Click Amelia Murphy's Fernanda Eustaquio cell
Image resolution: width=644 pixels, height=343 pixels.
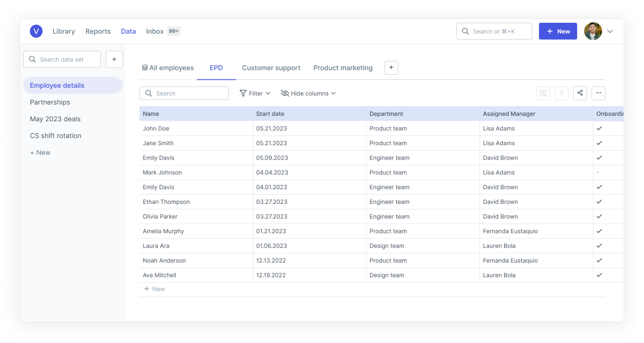click(x=536, y=231)
